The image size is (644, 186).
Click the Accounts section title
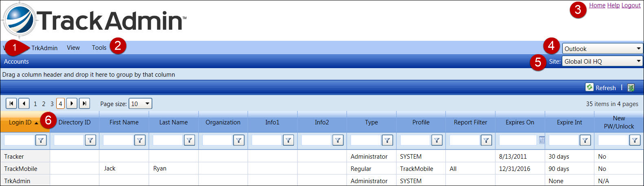[x=16, y=62]
